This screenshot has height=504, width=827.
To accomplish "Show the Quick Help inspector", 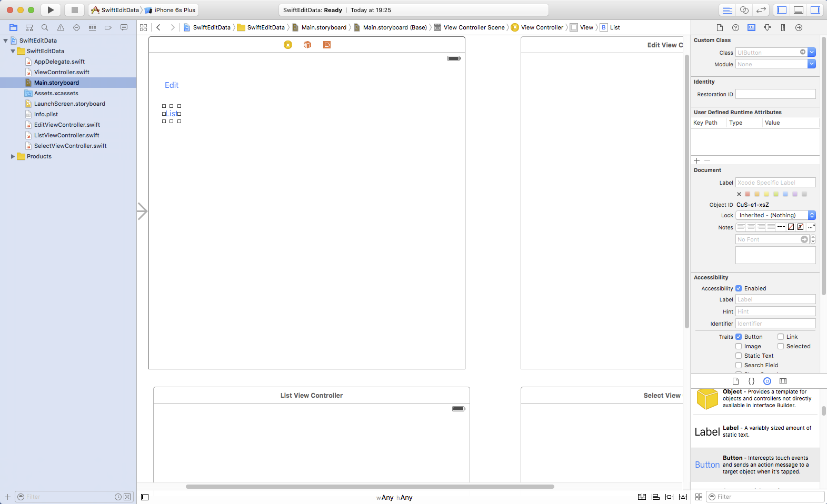I will (735, 27).
